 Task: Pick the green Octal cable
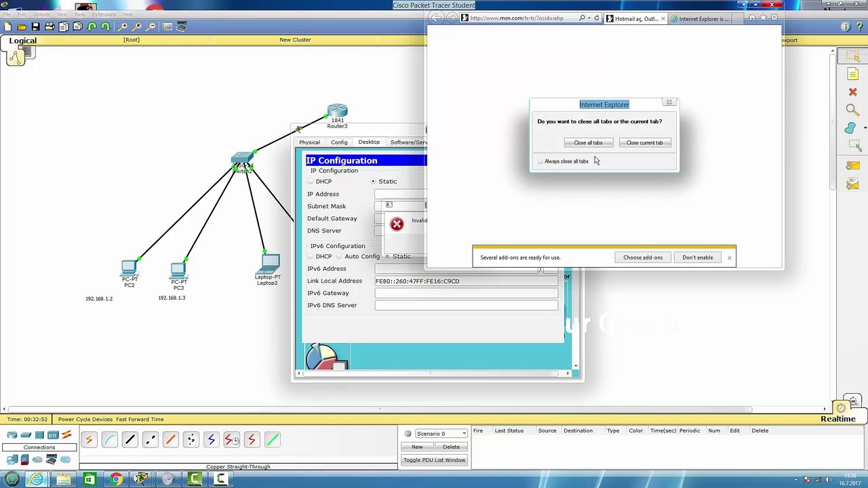click(x=272, y=440)
